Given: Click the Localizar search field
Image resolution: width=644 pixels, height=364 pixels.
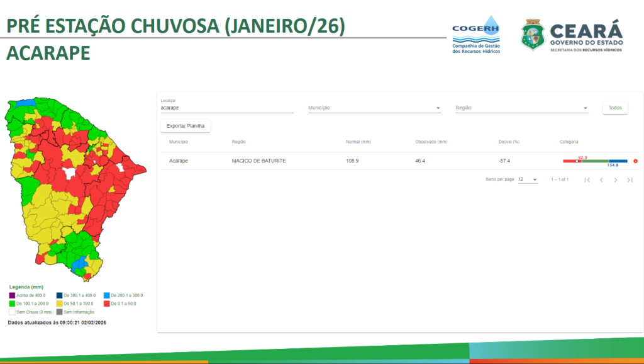Looking at the screenshot, I should (x=226, y=108).
